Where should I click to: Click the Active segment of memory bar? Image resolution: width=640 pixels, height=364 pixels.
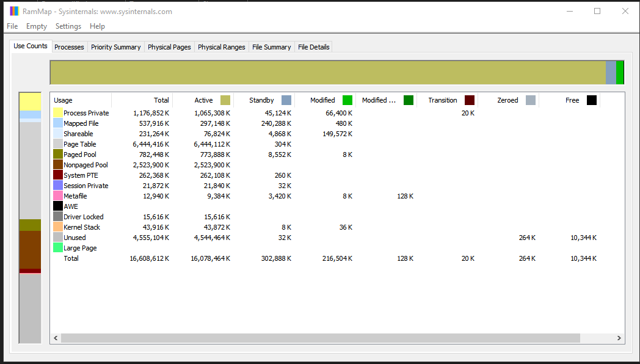point(328,73)
